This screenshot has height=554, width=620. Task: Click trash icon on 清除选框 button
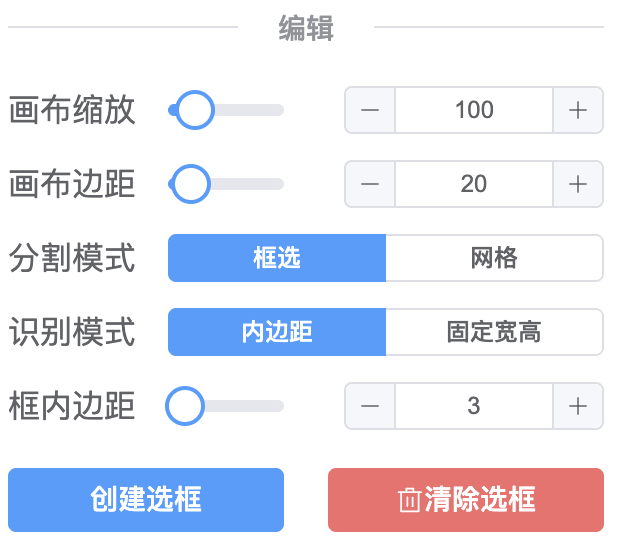point(408,500)
